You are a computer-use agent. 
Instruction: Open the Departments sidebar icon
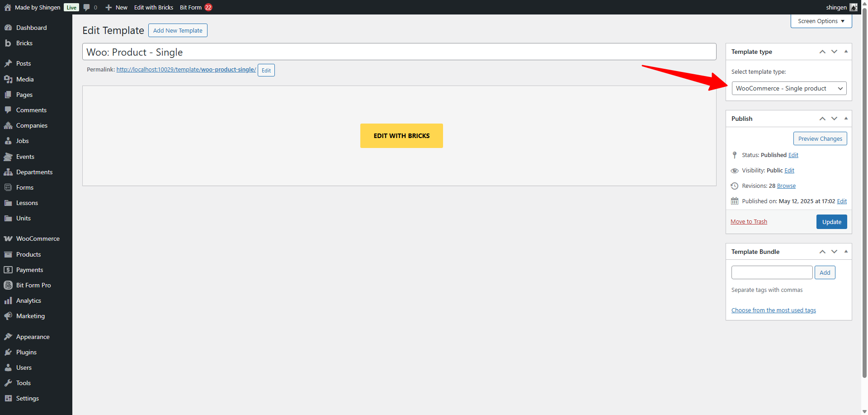pos(8,172)
